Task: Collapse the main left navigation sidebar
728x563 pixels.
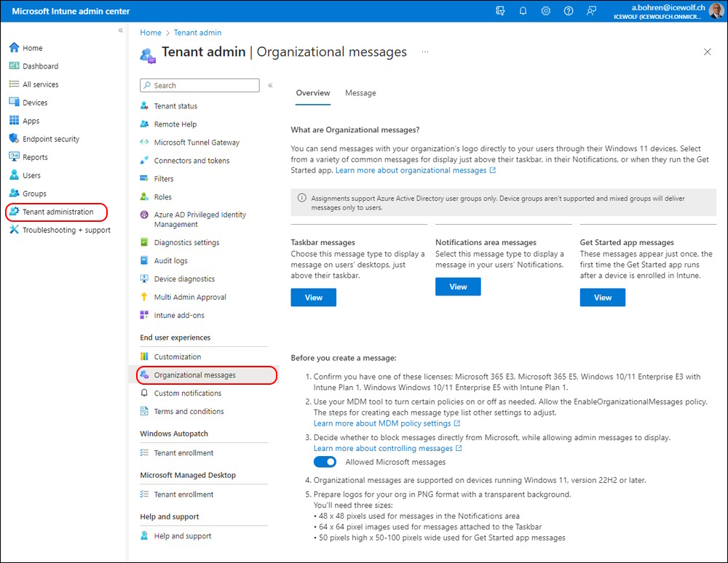Action: pos(120,31)
